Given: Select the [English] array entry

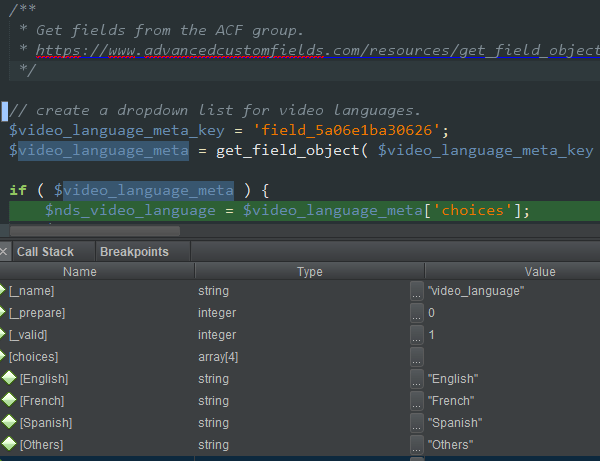Looking at the screenshot, I should [44, 379].
